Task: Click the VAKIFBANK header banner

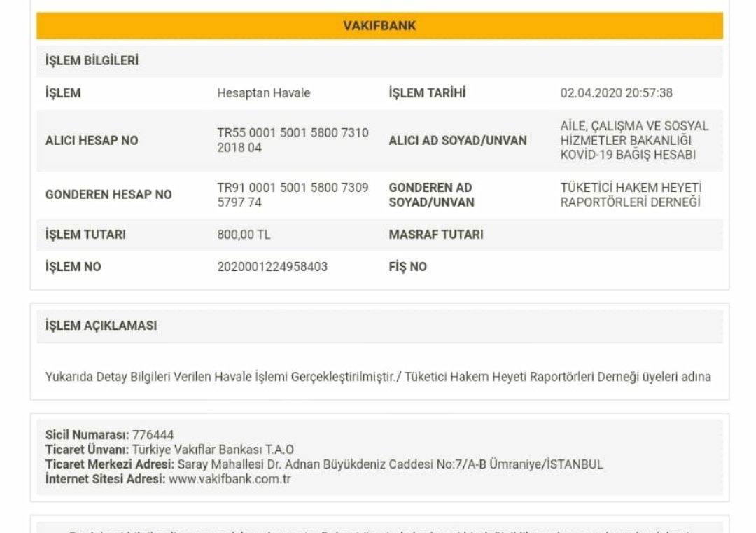Action: click(379, 26)
